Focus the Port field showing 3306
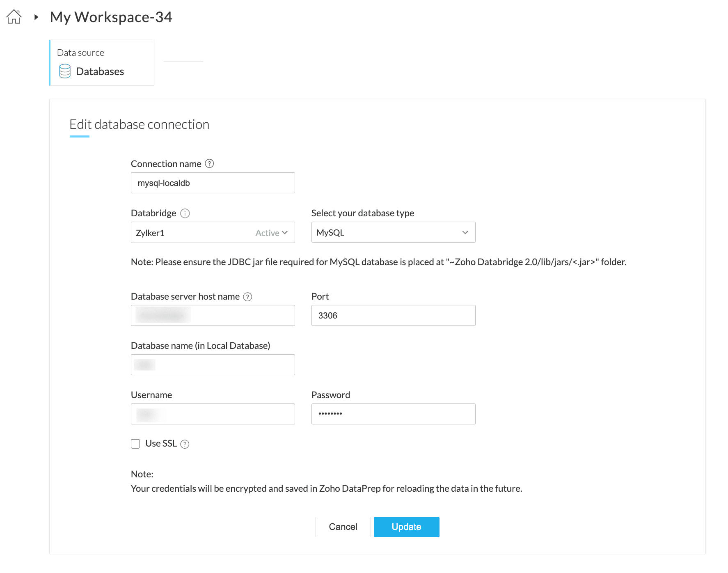The image size is (728, 573). click(393, 316)
